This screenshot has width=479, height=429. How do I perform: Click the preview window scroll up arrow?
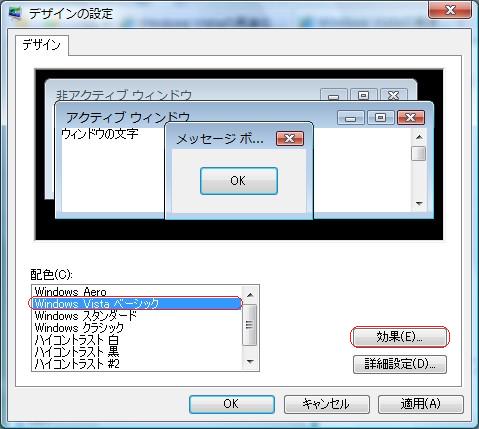pos(419,137)
